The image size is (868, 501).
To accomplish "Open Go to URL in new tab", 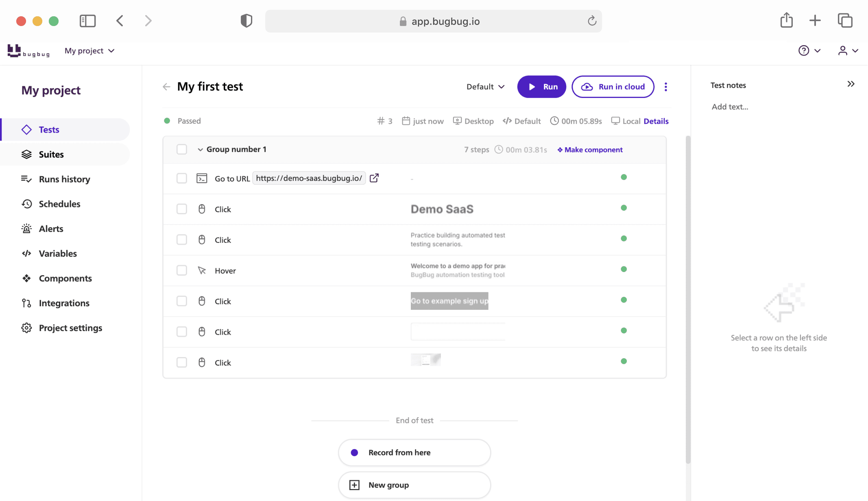I will 374,178.
